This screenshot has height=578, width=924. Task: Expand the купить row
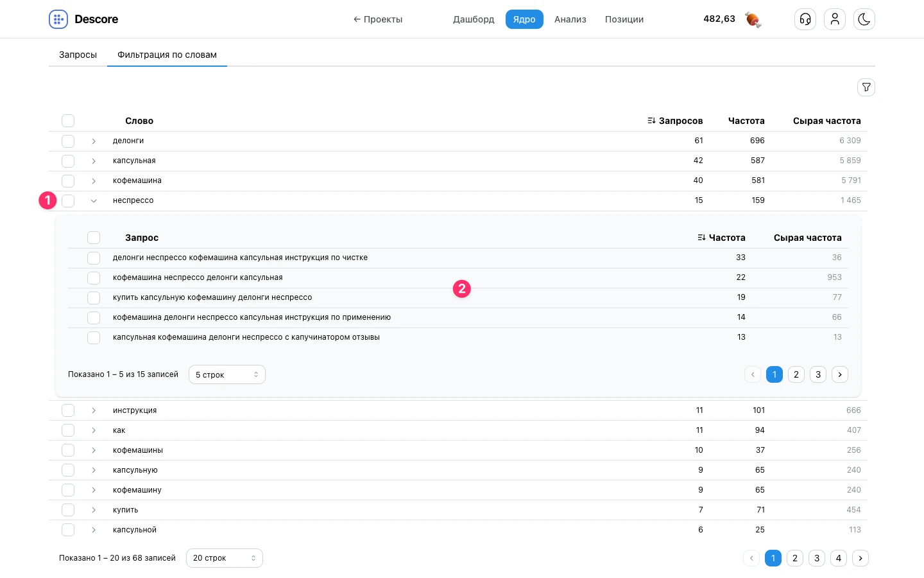94,510
